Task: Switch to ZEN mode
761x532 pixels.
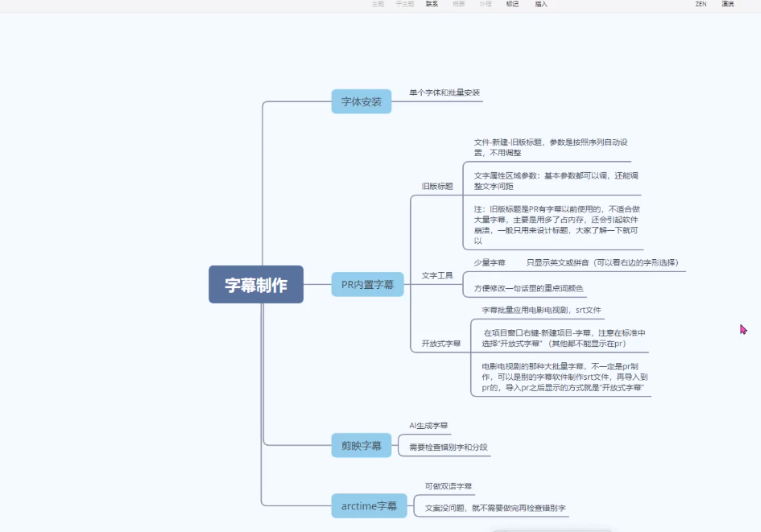Action: click(x=700, y=4)
